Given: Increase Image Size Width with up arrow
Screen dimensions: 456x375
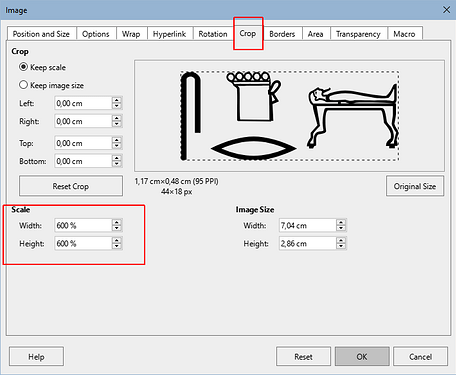Looking at the screenshot, I should tap(341, 222).
